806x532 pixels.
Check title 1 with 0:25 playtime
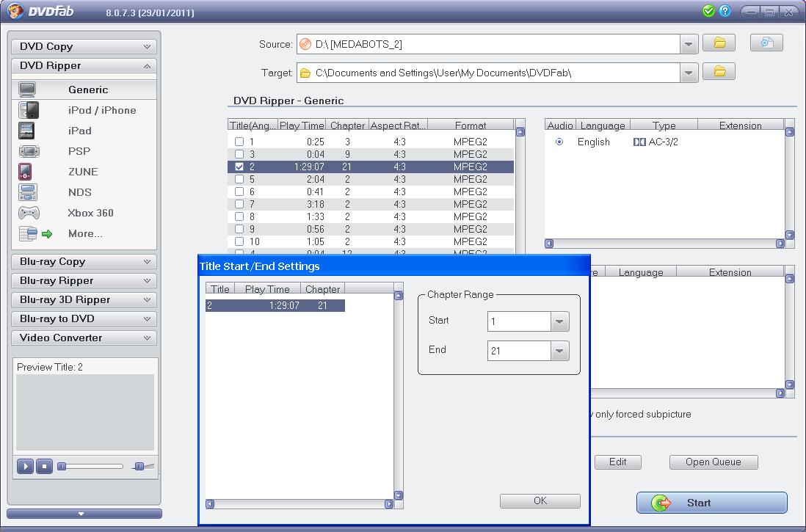[x=239, y=142]
